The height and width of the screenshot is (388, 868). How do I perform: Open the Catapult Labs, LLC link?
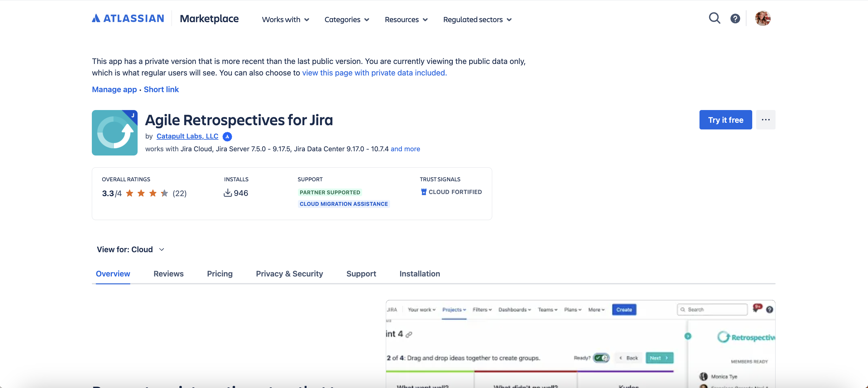187,136
